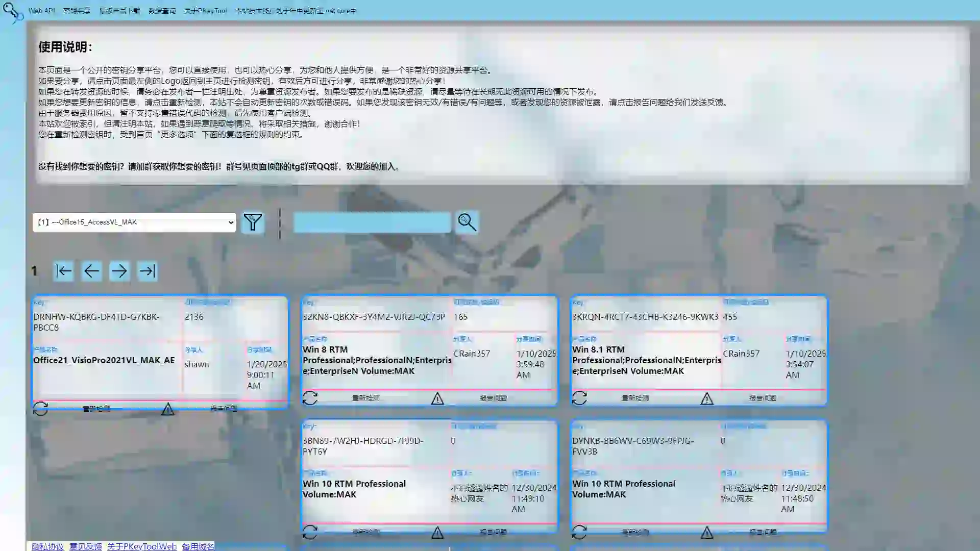Jump to the last page icon
The width and height of the screenshot is (980, 551).
pyautogui.click(x=147, y=271)
